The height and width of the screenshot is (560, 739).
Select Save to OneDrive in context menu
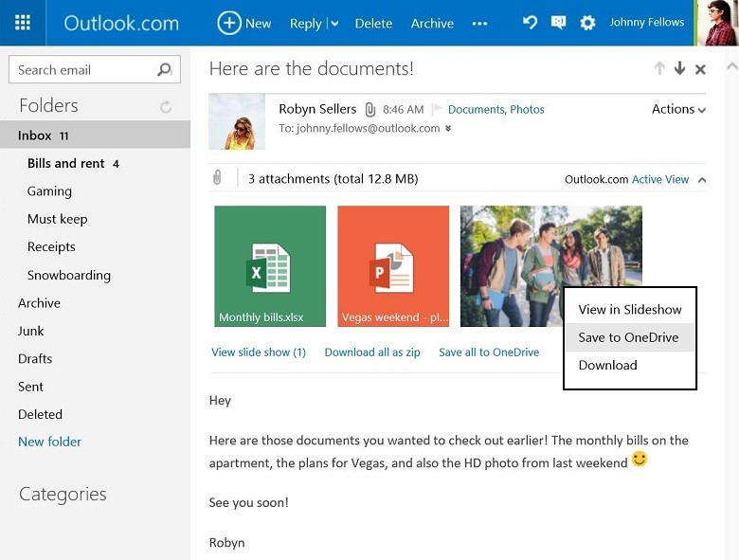coord(628,337)
